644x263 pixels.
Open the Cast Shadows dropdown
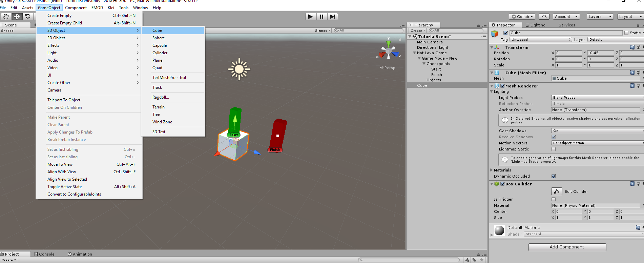coord(598,131)
